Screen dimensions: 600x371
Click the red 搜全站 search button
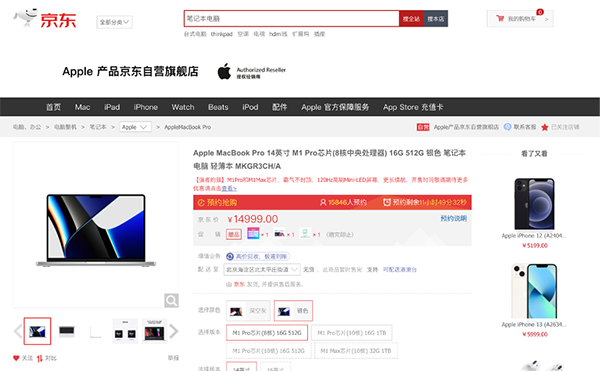pyautogui.click(x=411, y=18)
